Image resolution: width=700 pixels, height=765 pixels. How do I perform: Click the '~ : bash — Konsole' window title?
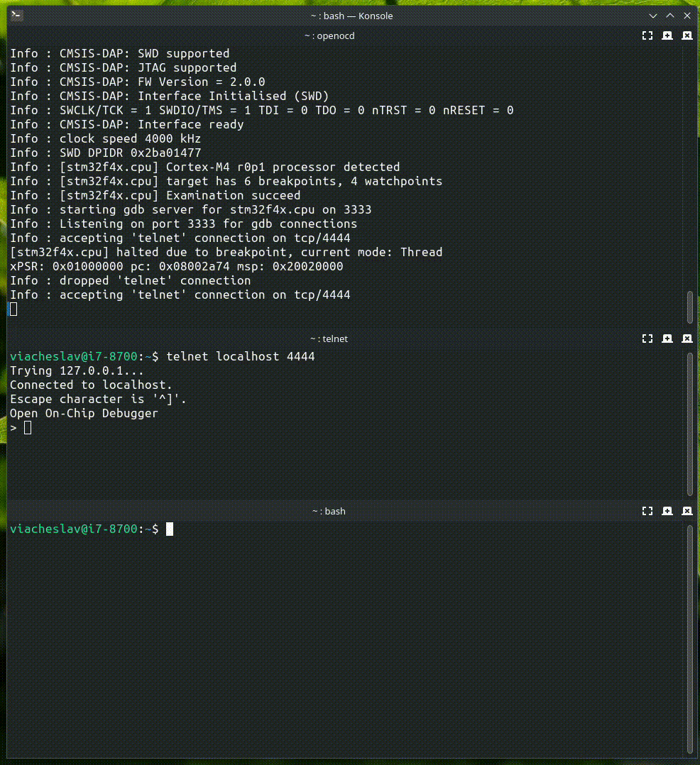(x=352, y=16)
